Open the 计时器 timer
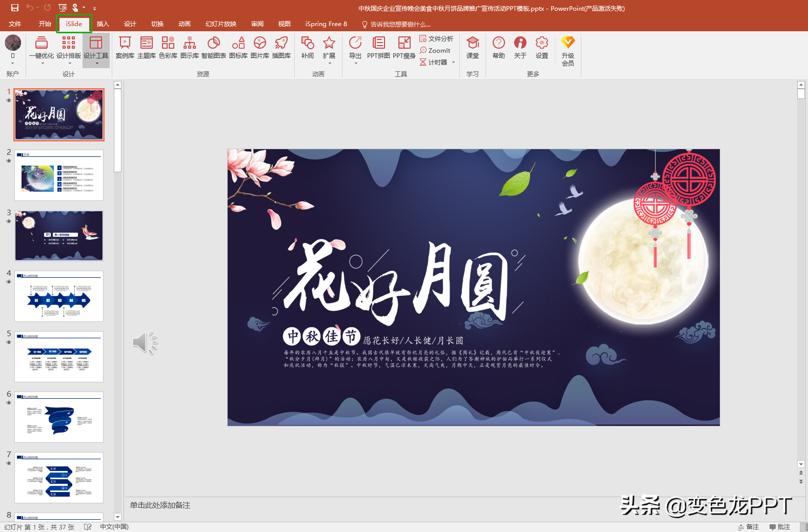The height and width of the screenshot is (532, 808). pyautogui.click(x=433, y=62)
